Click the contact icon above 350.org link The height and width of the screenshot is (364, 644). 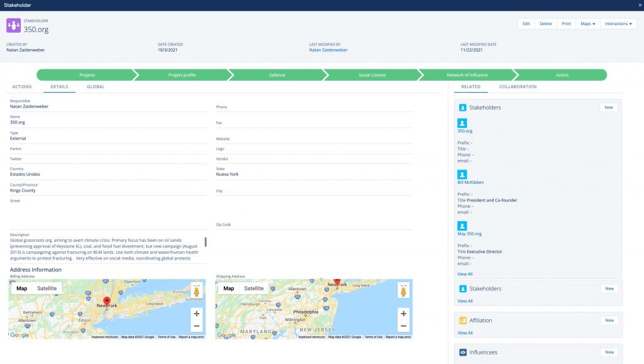(x=462, y=123)
